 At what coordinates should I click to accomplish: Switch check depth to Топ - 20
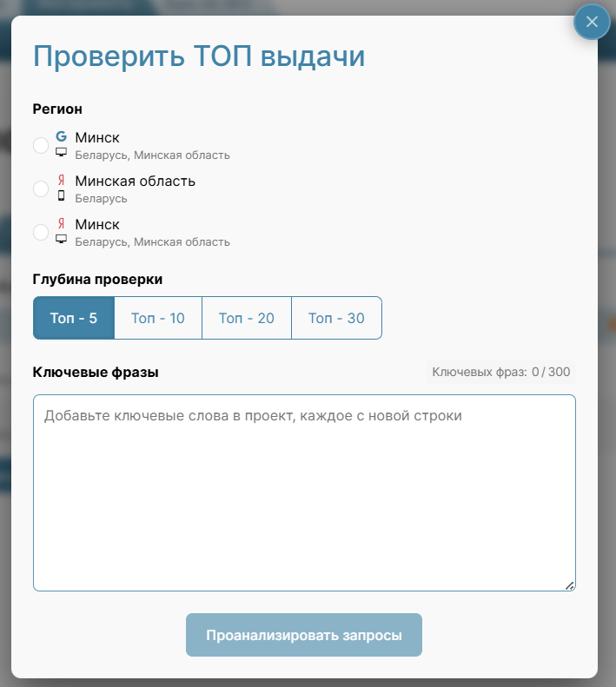(247, 318)
